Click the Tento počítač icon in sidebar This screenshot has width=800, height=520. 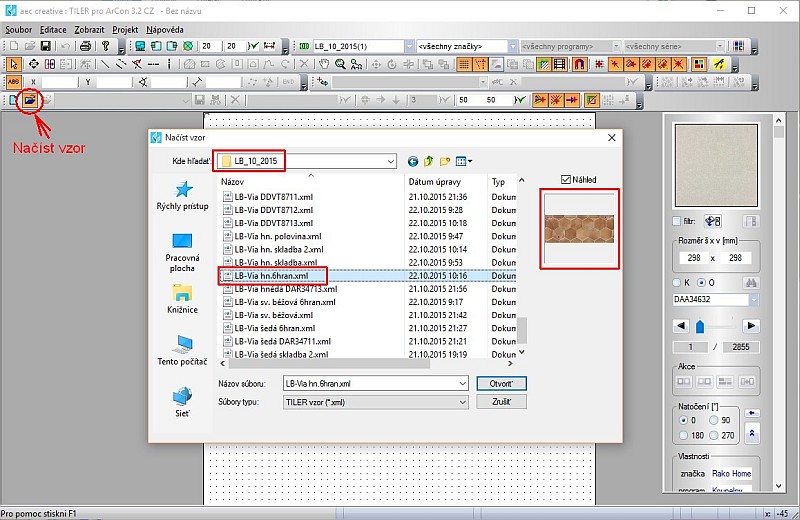click(183, 344)
